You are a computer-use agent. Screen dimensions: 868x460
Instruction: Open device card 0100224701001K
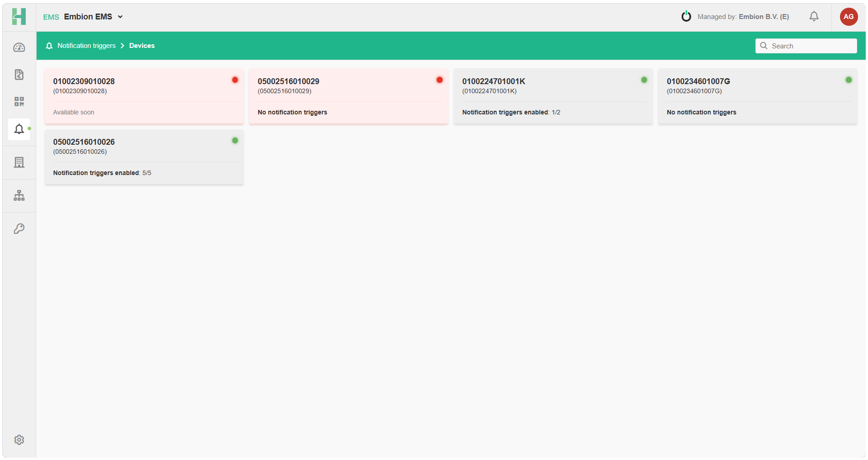[x=553, y=96]
